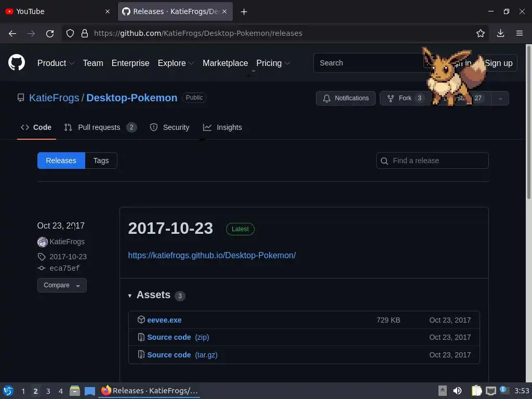Go to Marketplace
This screenshot has height=399, width=532.
(225, 63)
